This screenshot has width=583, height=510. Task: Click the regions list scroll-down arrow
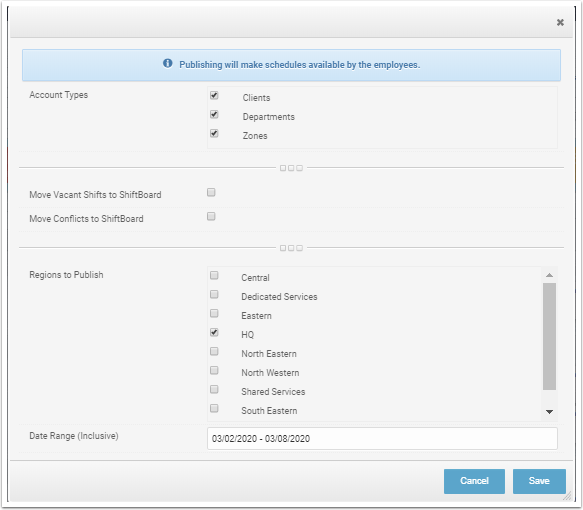550,411
